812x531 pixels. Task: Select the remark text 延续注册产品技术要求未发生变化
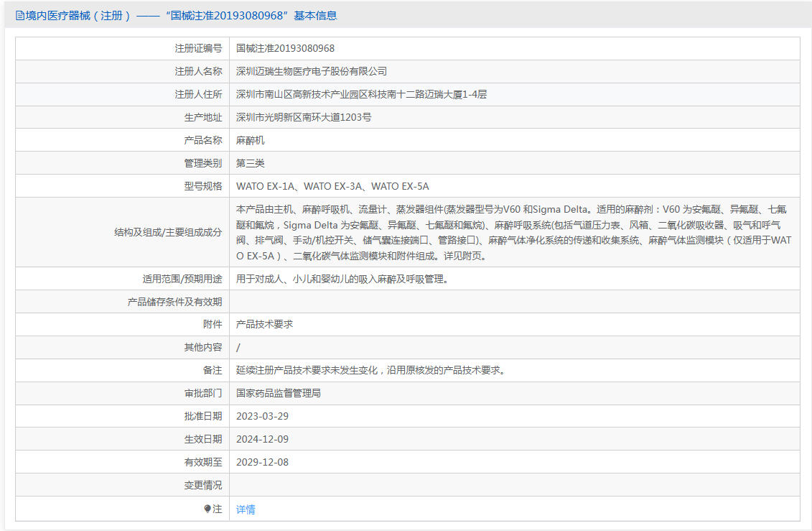coord(370,370)
